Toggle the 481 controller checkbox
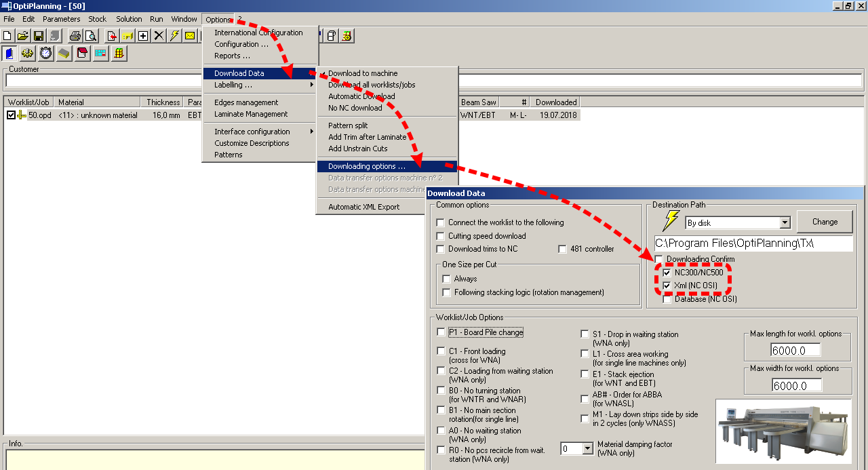 (x=562, y=249)
